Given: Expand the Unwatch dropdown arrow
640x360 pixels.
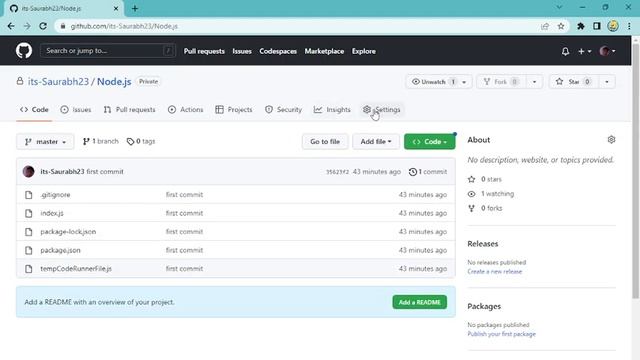Looking at the screenshot, I should coord(464,82).
